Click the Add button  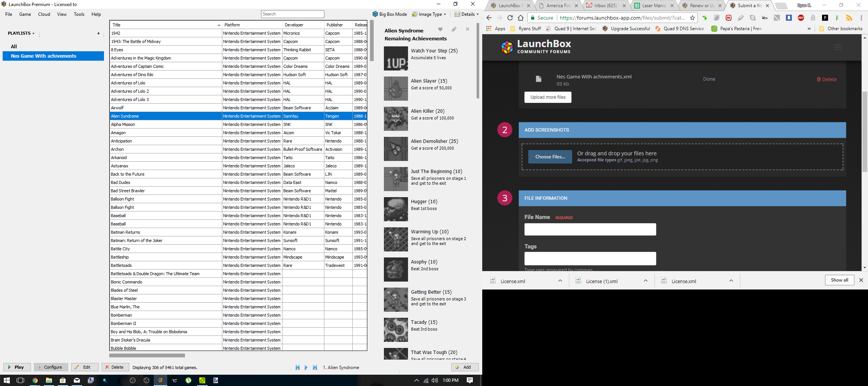(465, 367)
